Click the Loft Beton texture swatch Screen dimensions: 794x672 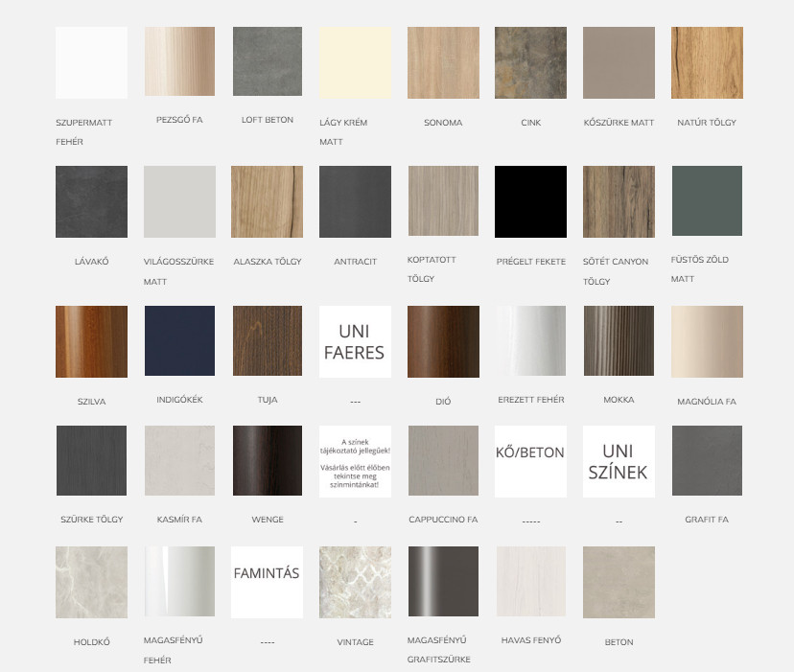pos(268,62)
